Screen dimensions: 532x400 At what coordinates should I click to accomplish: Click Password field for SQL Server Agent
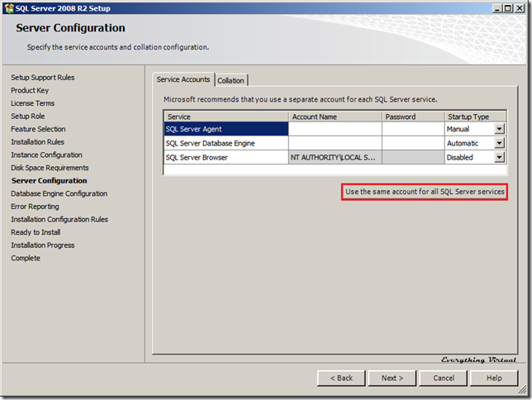(x=413, y=129)
